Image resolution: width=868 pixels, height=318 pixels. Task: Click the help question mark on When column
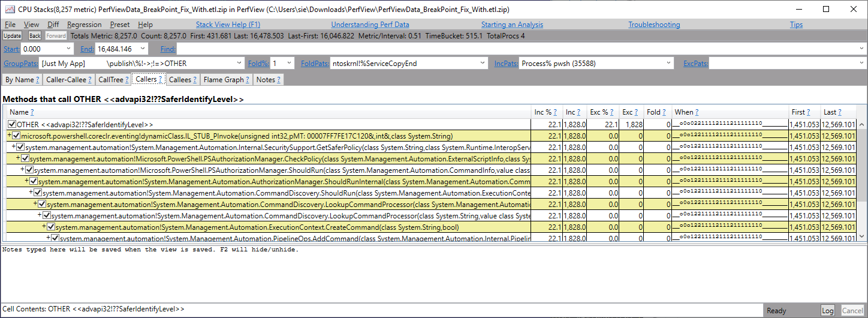click(697, 112)
